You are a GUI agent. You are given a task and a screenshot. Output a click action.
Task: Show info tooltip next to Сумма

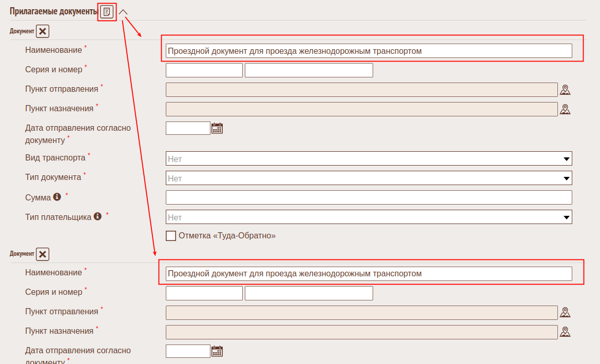57,197
